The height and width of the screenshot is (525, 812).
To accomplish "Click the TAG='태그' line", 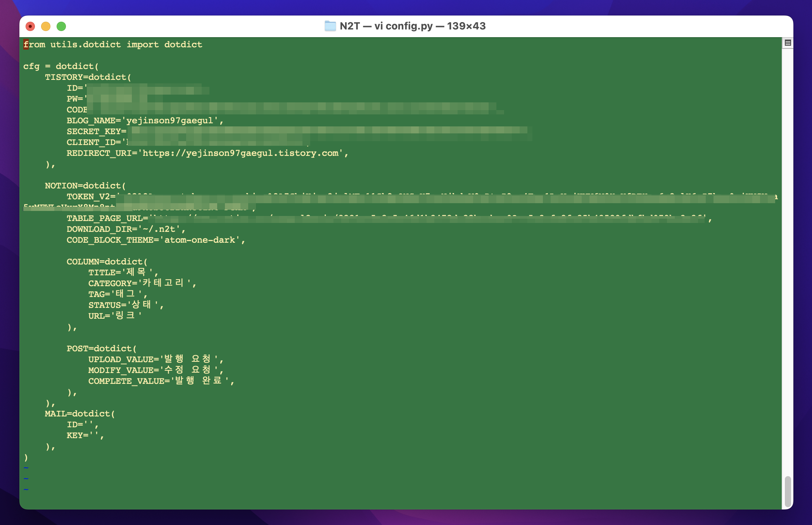I will [x=118, y=294].
